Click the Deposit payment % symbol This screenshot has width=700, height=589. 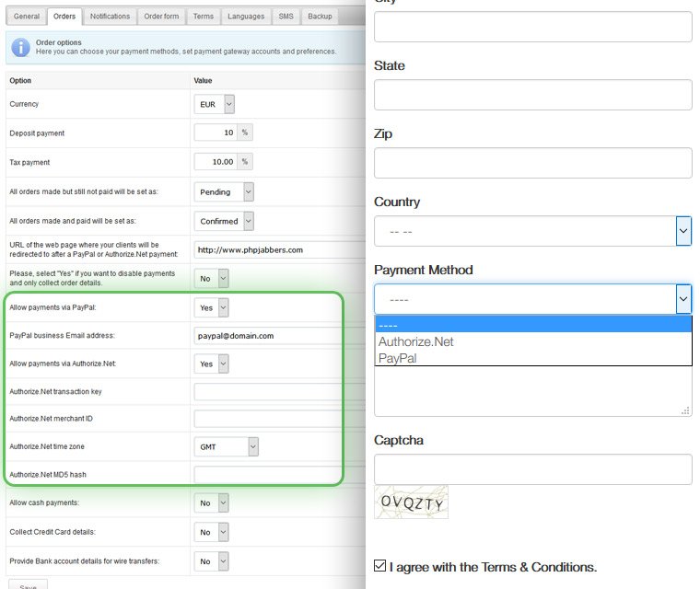(245, 133)
